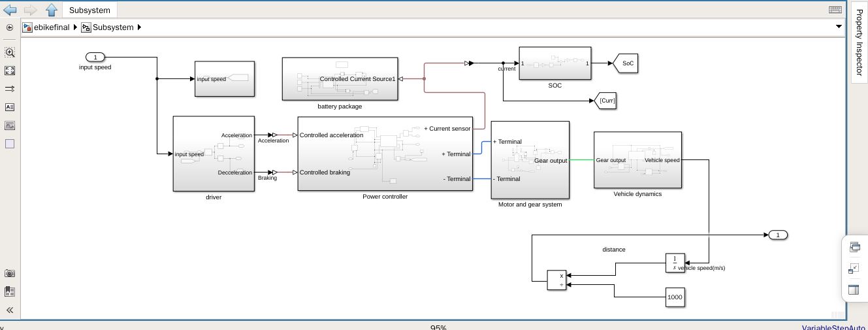Click ebikefinal in the breadcrumb path

(52, 27)
